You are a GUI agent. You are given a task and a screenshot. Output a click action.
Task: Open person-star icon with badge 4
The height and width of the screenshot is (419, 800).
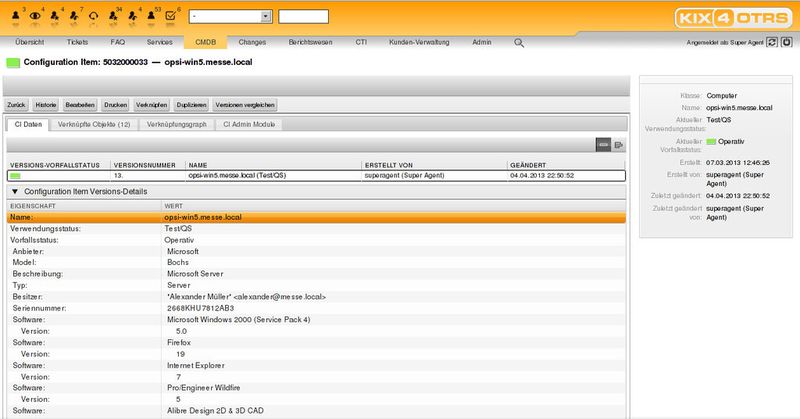click(55, 16)
